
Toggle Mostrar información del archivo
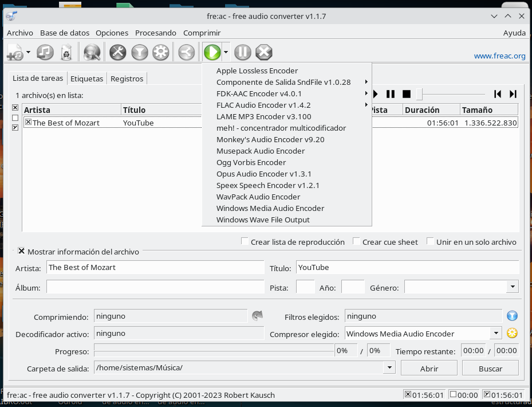[x=21, y=251]
